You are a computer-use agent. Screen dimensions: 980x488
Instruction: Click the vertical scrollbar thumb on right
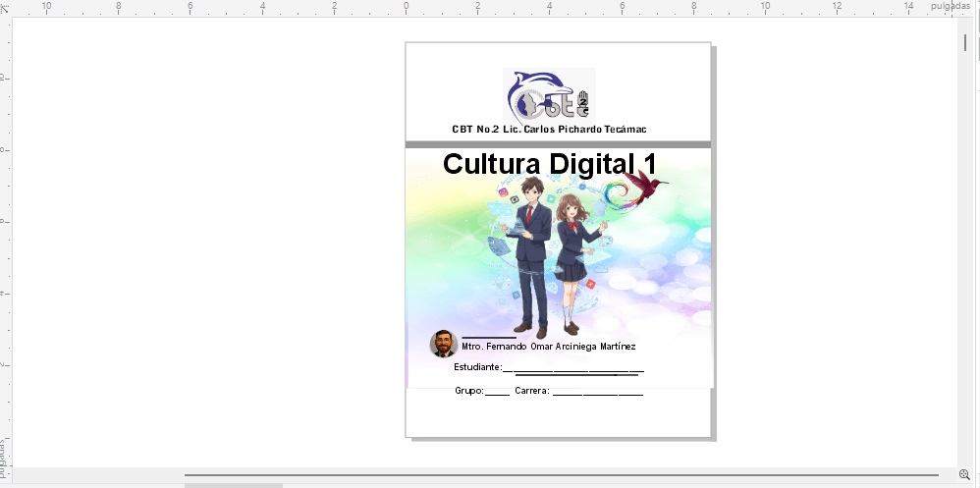[x=965, y=43]
